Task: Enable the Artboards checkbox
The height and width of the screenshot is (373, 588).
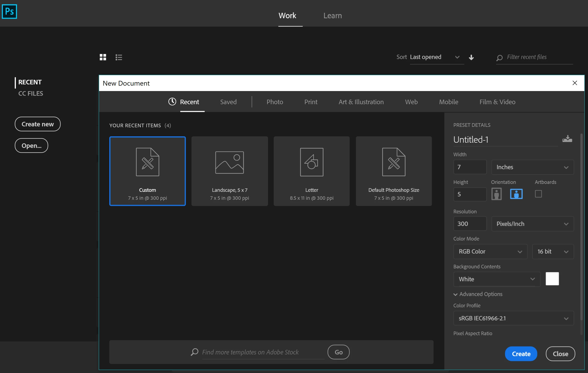Action: click(x=538, y=194)
